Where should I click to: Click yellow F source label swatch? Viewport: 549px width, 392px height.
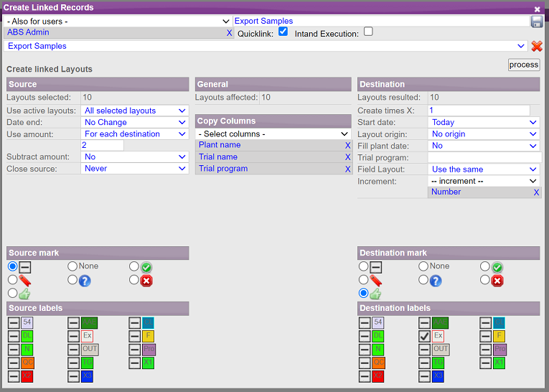point(149,336)
